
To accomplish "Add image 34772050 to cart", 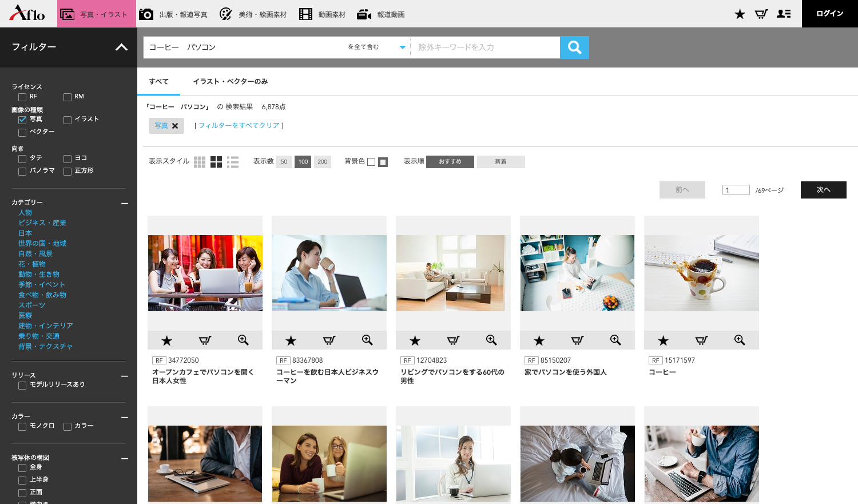I will pyautogui.click(x=205, y=340).
